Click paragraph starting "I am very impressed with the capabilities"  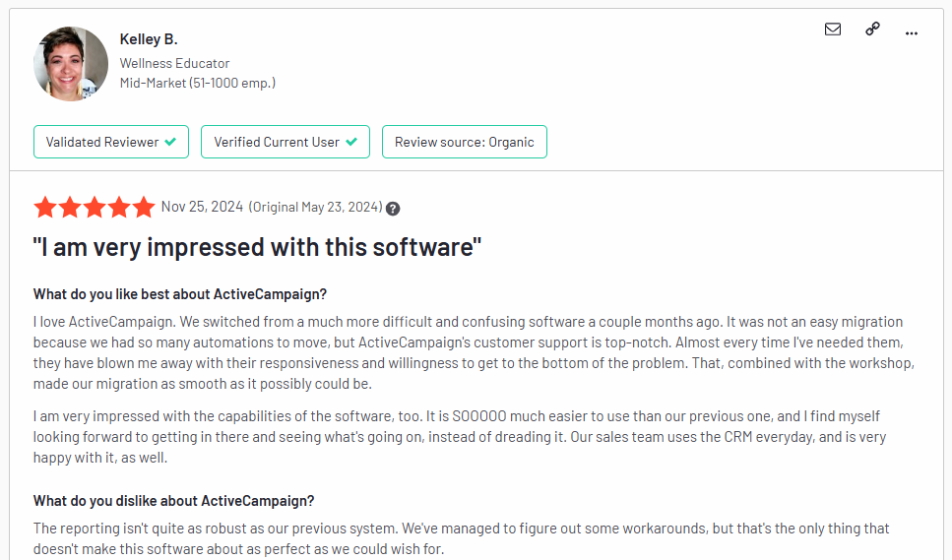(460, 437)
